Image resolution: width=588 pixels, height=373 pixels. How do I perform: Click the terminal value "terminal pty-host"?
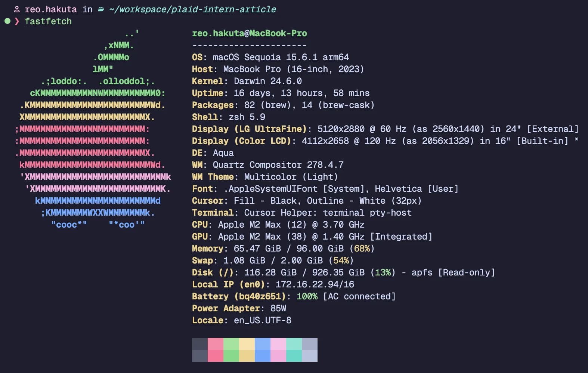point(367,213)
